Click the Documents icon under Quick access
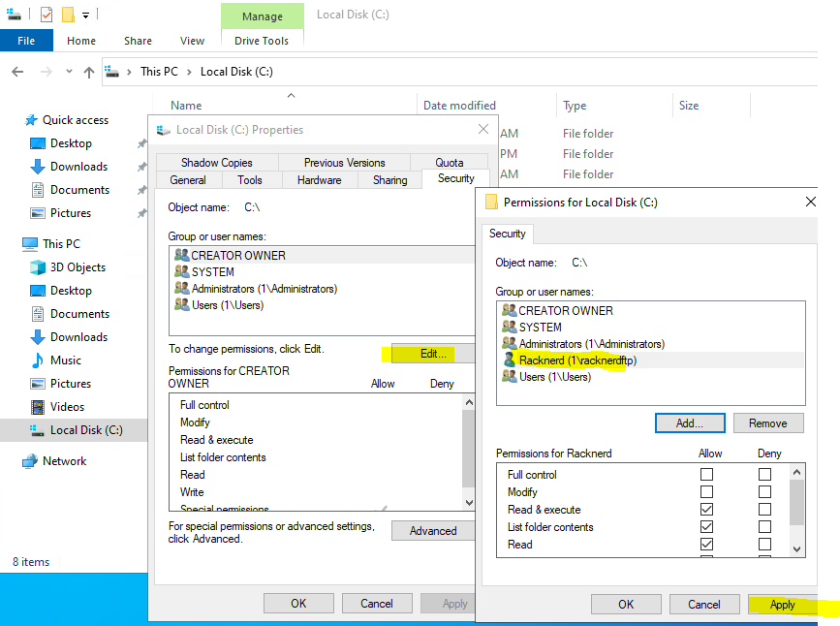 pyautogui.click(x=38, y=190)
